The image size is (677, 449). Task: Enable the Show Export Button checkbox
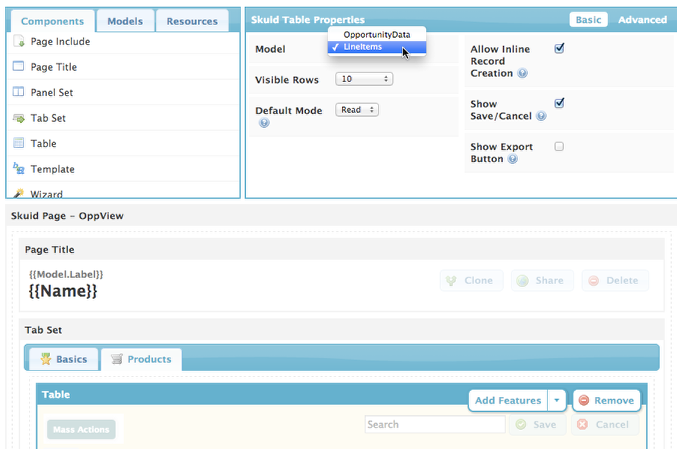[x=559, y=147]
